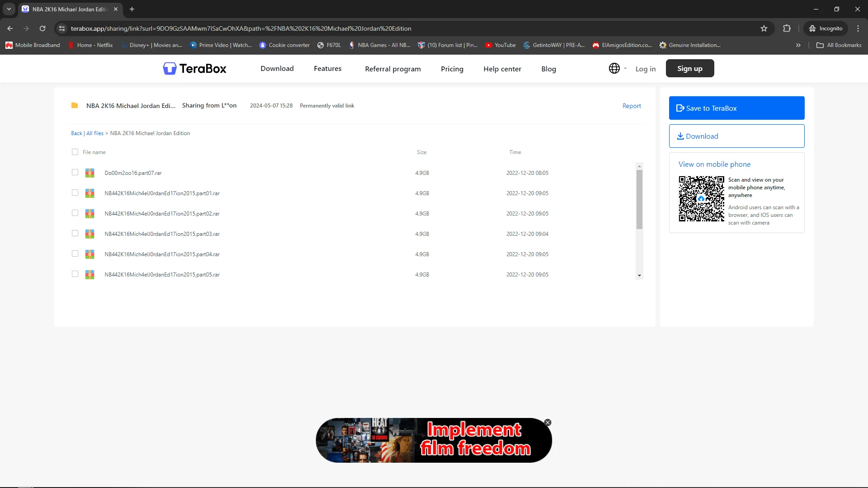Click the TeraBox logo
Image resolution: width=868 pixels, height=488 pixels.
[x=194, y=69]
